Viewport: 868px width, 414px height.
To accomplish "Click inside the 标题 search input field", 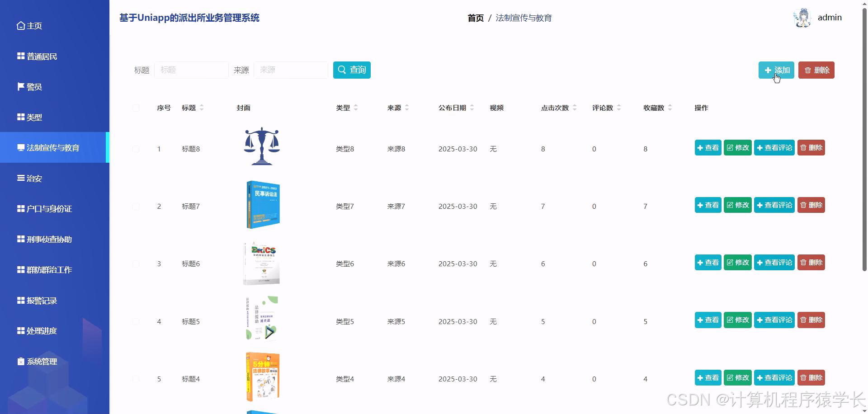I will point(191,70).
